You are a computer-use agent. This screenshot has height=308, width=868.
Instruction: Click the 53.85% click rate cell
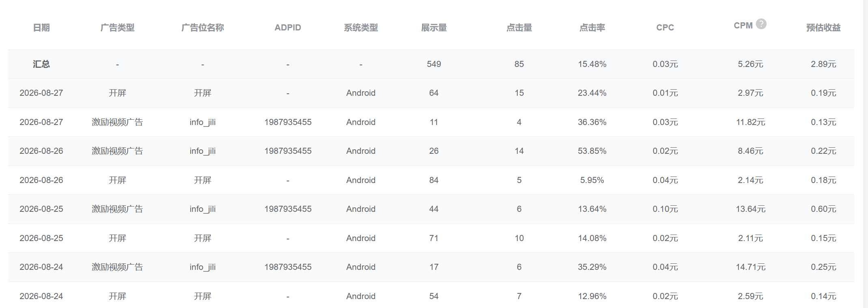point(592,151)
